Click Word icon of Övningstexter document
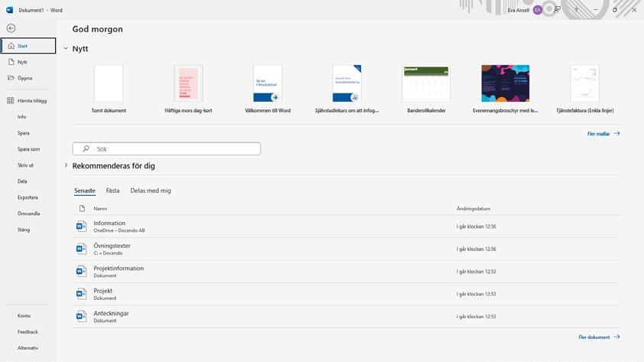The image size is (644, 362). pyautogui.click(x=81, y=249)
